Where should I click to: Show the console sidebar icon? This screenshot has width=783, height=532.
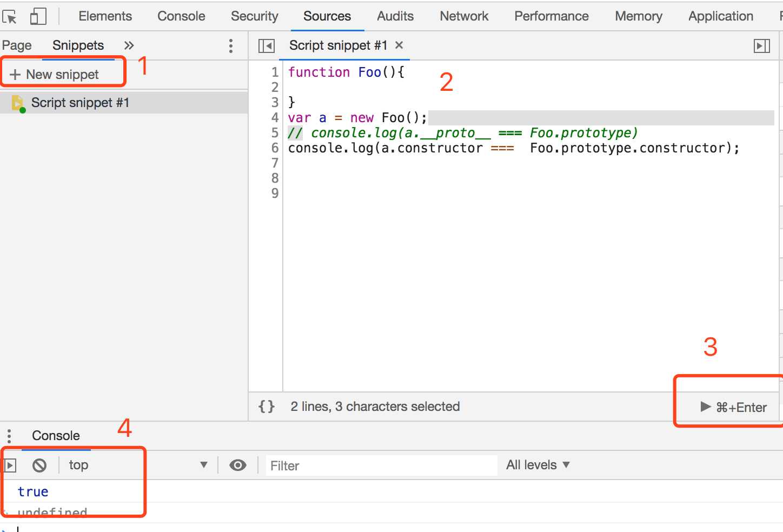tap(10, 465)
